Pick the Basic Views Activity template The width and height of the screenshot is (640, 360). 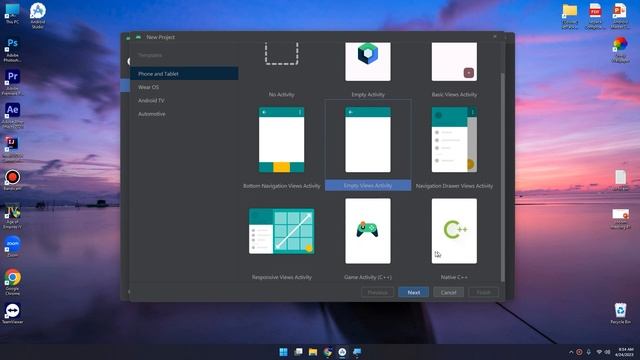point(454,62)
